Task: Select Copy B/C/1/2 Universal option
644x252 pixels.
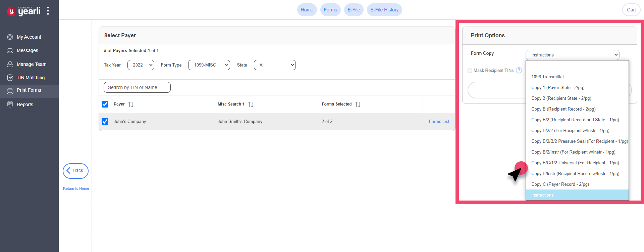Action: (x=577, y=163)
